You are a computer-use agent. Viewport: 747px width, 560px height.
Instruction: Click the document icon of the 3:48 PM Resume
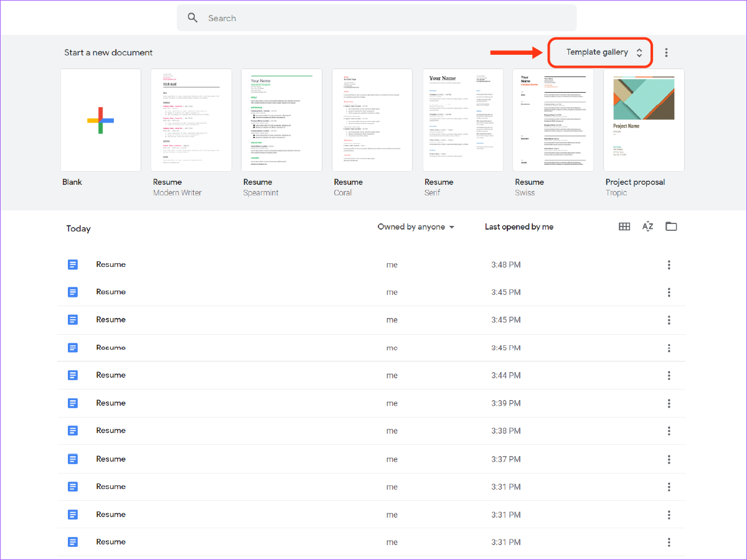[x=73, y=264]
